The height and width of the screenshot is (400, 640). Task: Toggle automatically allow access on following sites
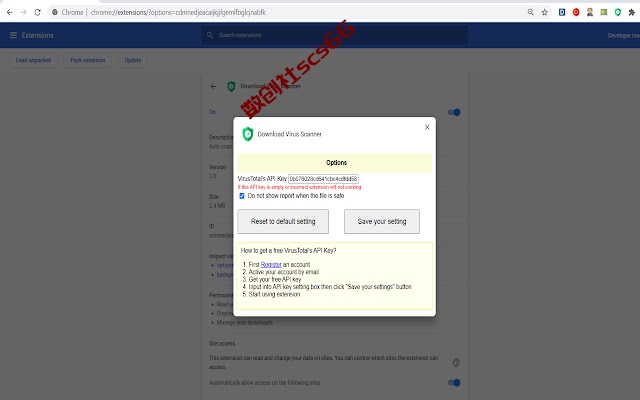tap(454, 382)
